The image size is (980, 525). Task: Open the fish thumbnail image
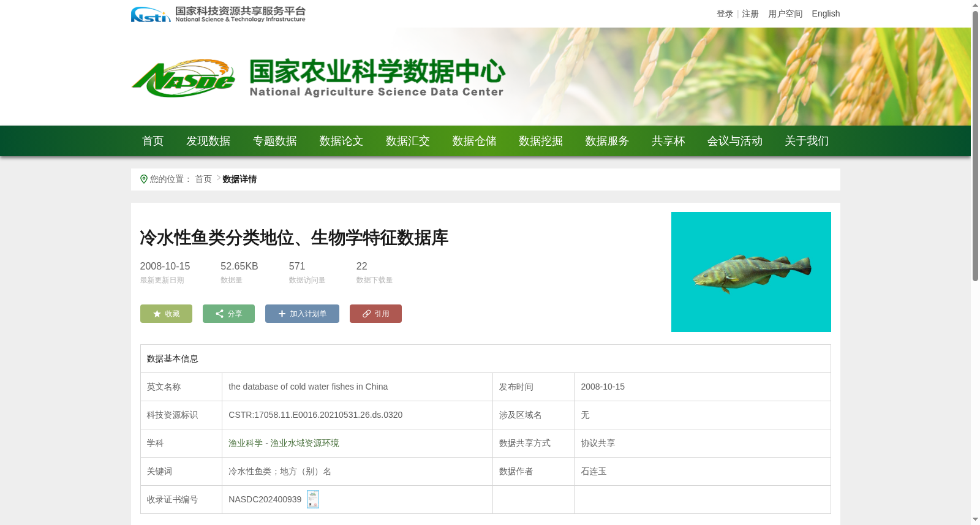751,272
